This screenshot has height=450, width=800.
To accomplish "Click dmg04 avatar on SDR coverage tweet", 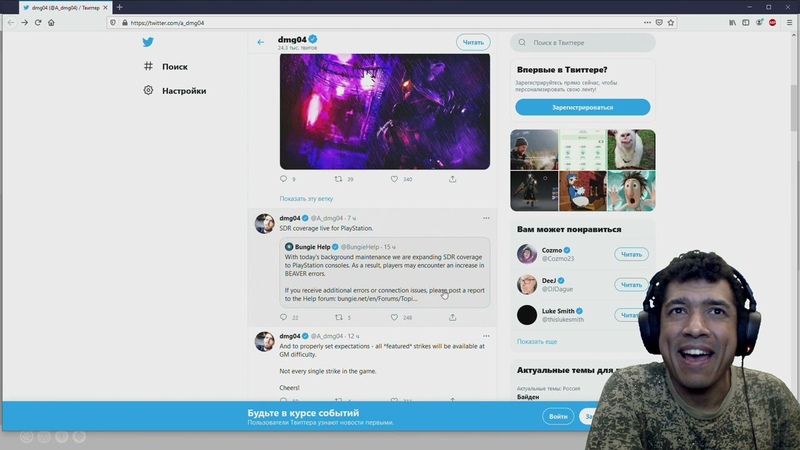I will click(265, 224).
